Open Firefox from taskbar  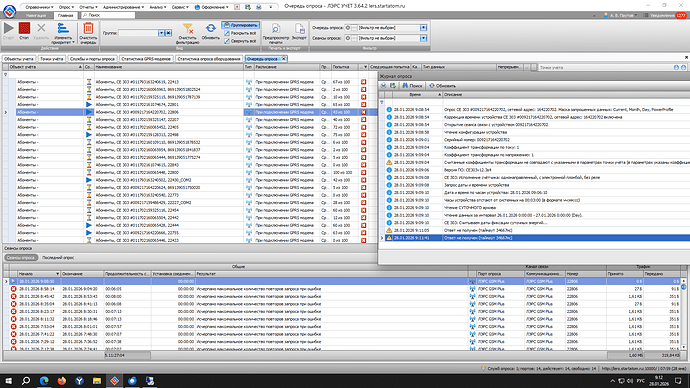[62, 381]
